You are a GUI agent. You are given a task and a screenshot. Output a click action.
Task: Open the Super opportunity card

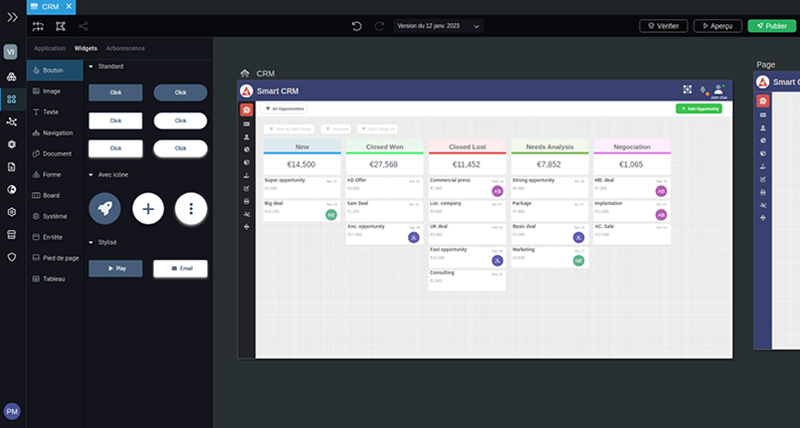tap(302, 187)
